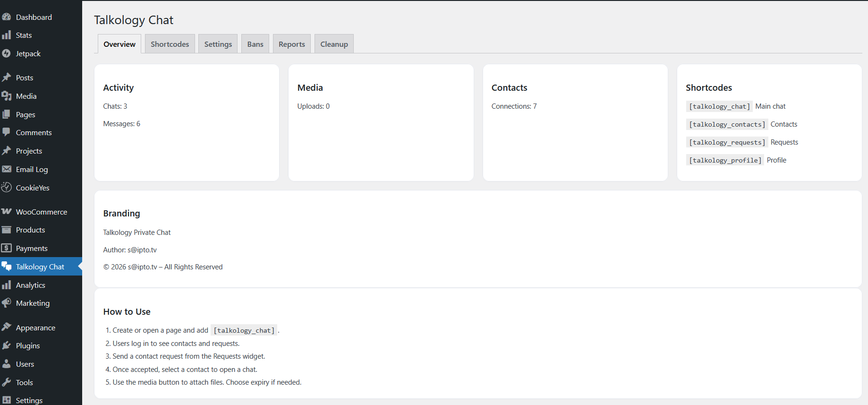
Task: Open the Appearance menu item
Action: [x=35, y=327]
